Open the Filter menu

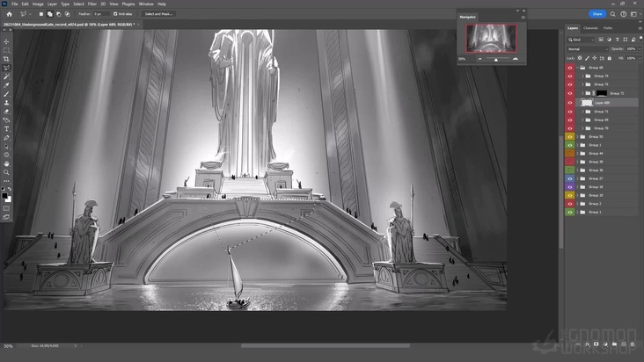(x=92, y=4)
